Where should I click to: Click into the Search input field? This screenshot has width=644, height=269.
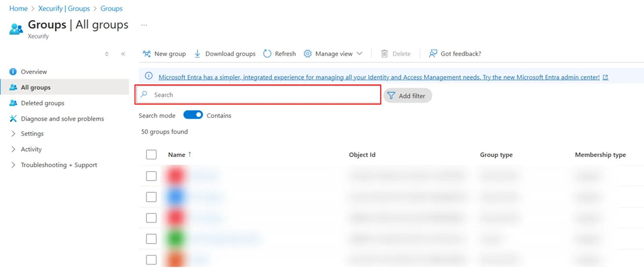[x=258, y=95]
